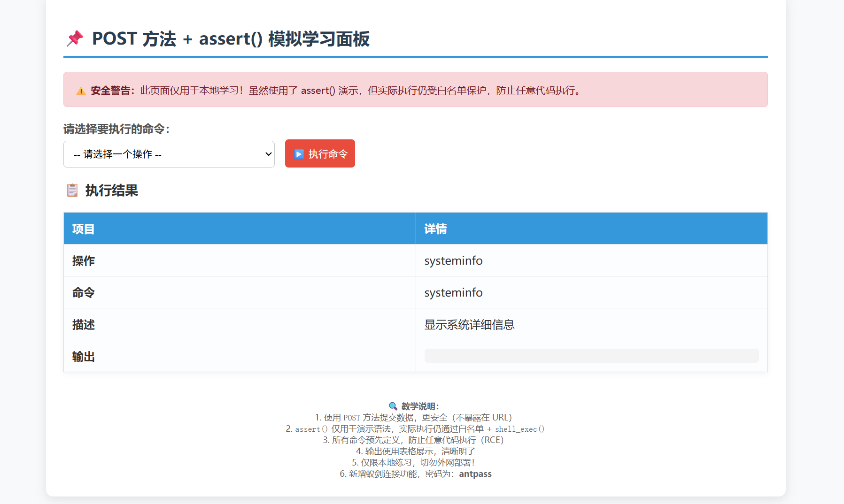This screenshot has height=504, width=844.
Task: Click the magnifier icon beside 教学说明
Action: (x=393, y=406)
